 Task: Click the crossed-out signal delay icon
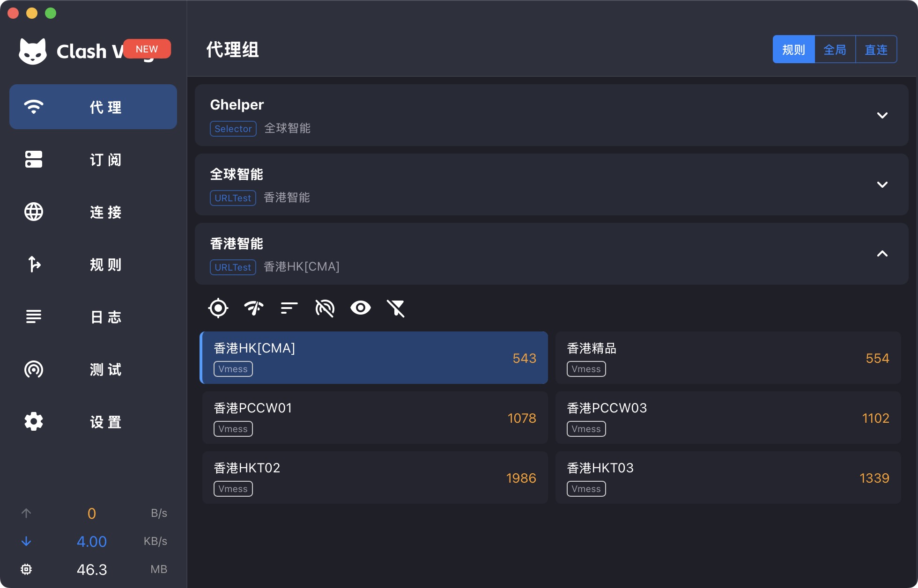coord(325,308)
